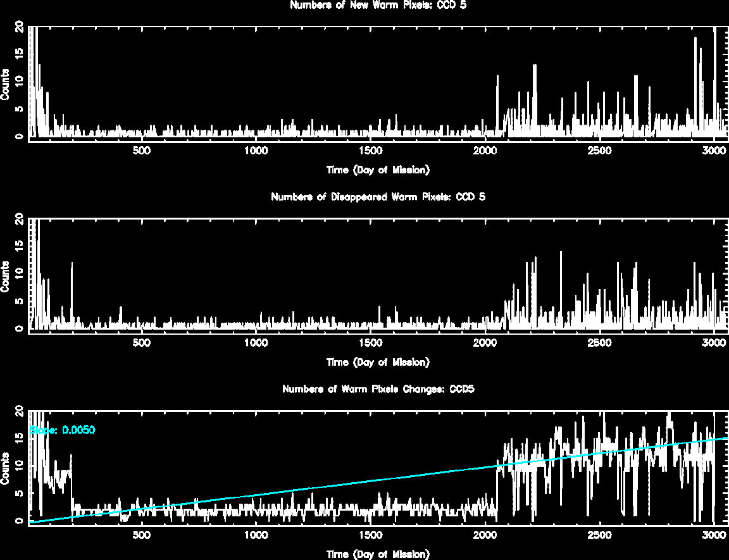Click the 500 x-axis tick label in top plot
The height and width of the screenshot is (560, 729).
click(x=141, y=151)
